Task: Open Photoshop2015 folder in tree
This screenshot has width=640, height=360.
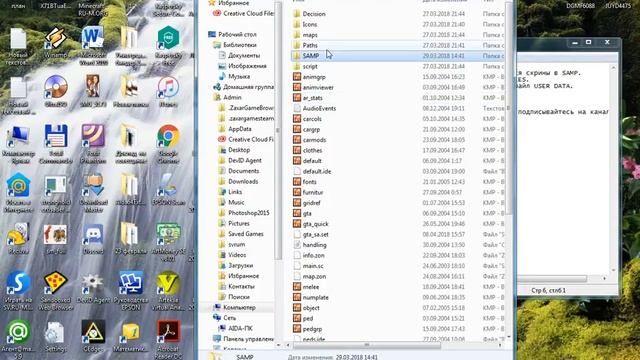Action: click(248, 213)
